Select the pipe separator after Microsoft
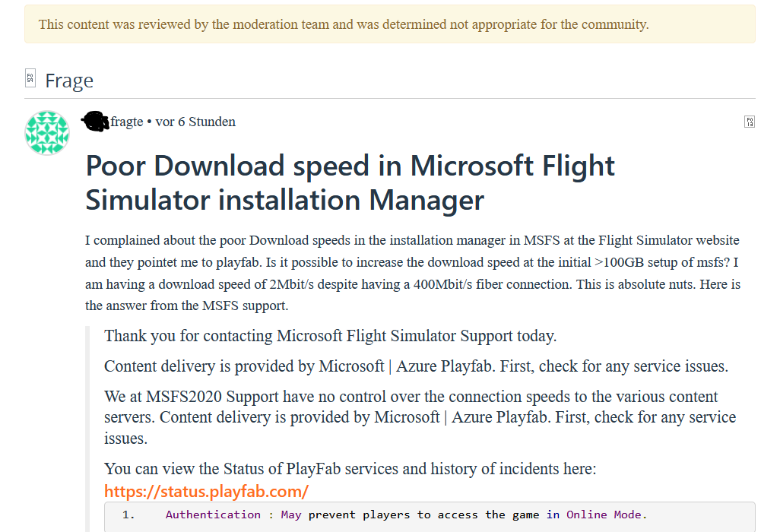Viewport: 780px width, 532px height. pos(389,366)
